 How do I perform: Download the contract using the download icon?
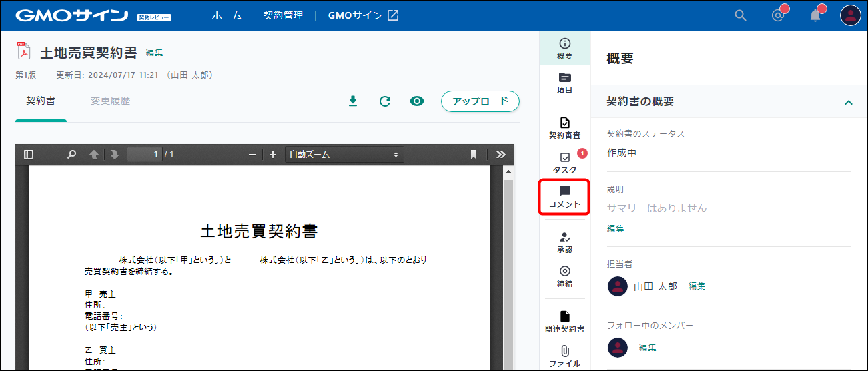353,101
